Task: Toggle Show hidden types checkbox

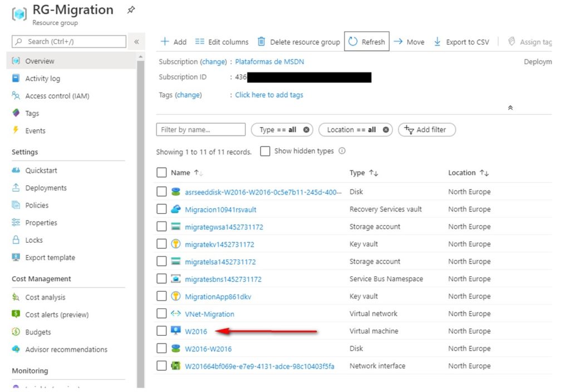Action: [x=265, y=151]
